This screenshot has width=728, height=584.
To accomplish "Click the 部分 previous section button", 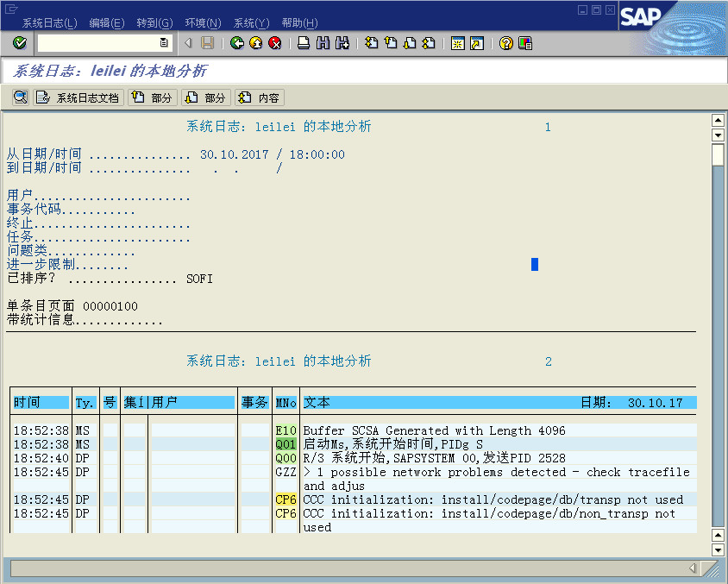I will click(154, 97).
